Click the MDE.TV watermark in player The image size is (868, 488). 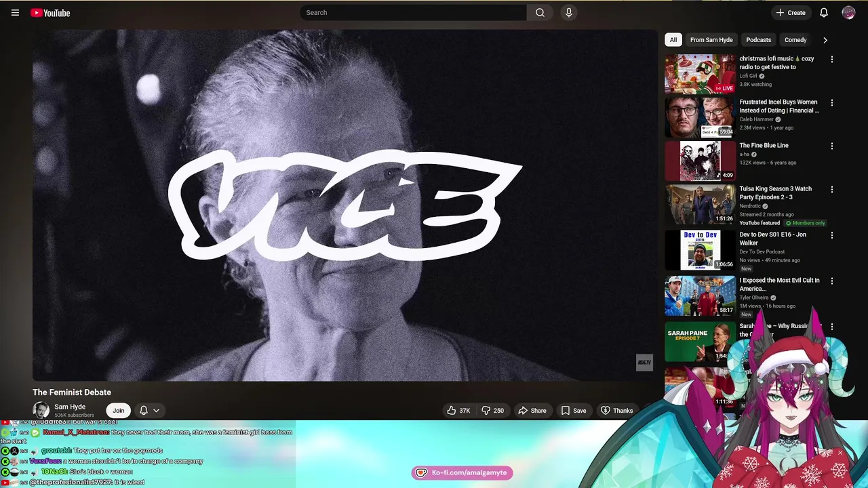pos(644,362)
